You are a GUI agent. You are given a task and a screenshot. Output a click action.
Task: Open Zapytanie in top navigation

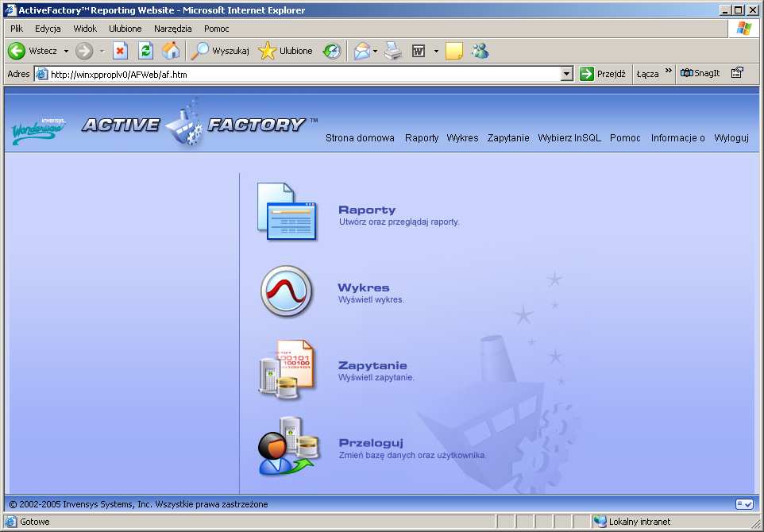[508, 138]
